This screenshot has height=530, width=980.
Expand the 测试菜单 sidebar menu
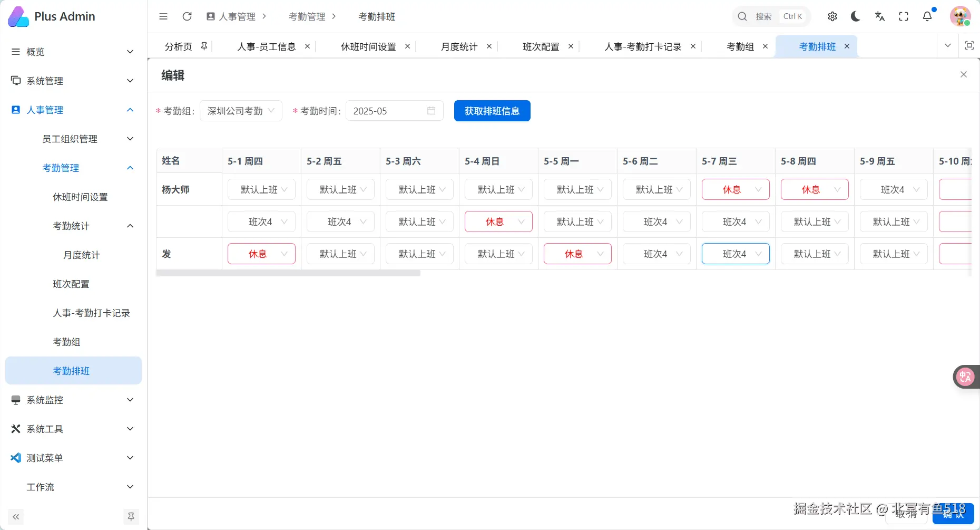[x=73, y=458]
